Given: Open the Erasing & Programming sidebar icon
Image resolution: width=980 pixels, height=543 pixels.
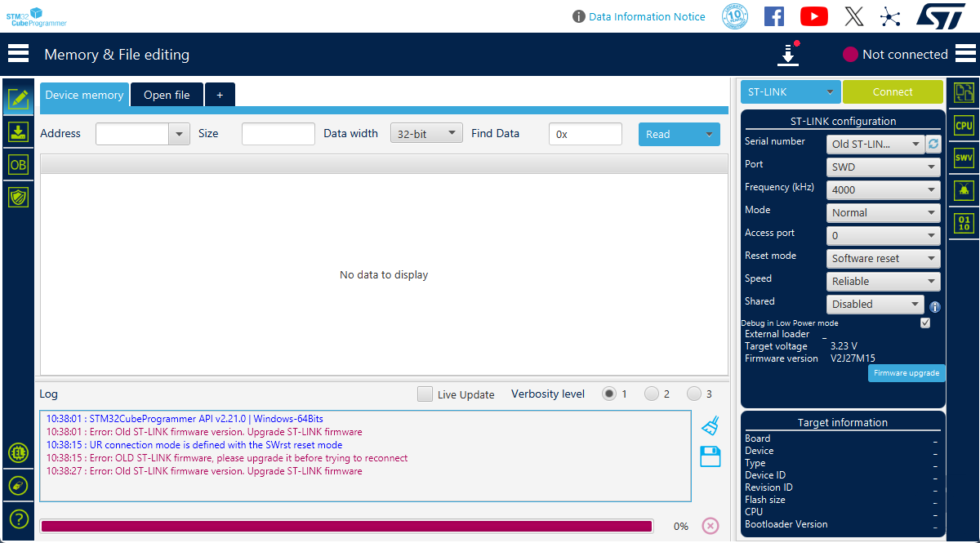Looking at the screenshot, I should tap(18, 131).
